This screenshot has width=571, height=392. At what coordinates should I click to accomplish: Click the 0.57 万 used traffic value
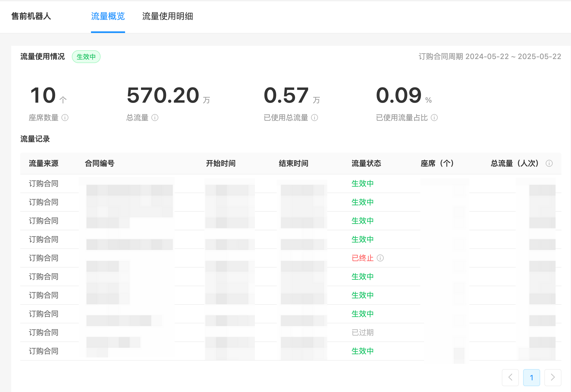point(292,95)
